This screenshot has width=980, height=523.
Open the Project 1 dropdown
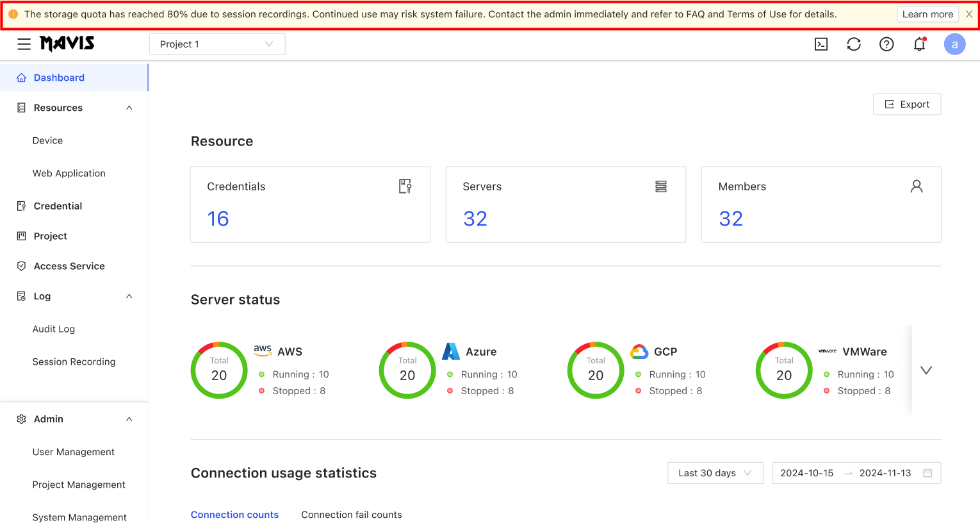pos(216,44)
